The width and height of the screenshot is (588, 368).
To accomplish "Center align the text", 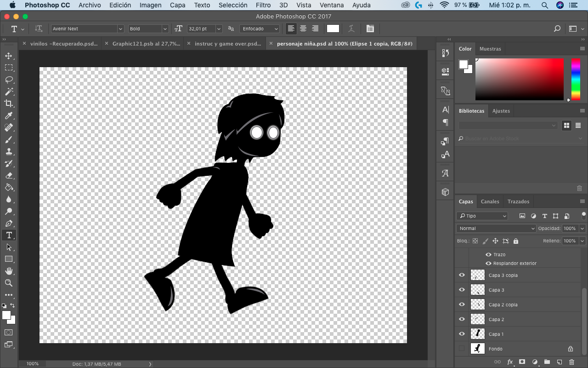I will click(303, 29).
